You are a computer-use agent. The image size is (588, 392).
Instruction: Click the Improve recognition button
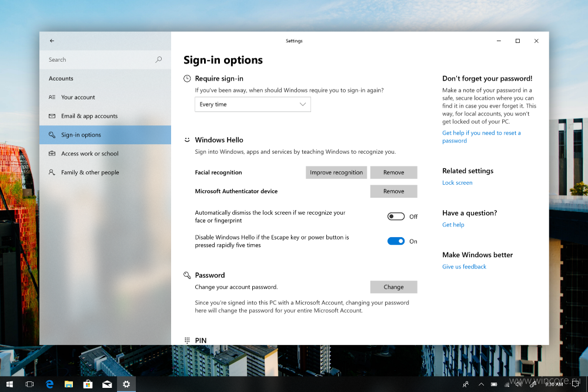point(336,172)
